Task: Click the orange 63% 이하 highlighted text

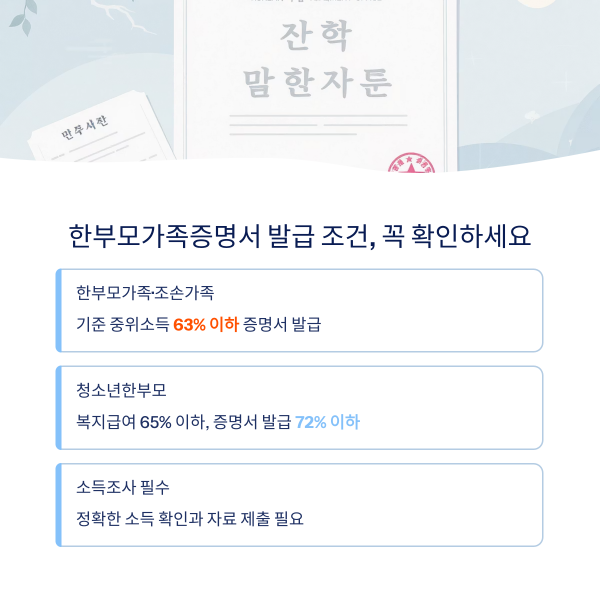Action: (206, 325)
